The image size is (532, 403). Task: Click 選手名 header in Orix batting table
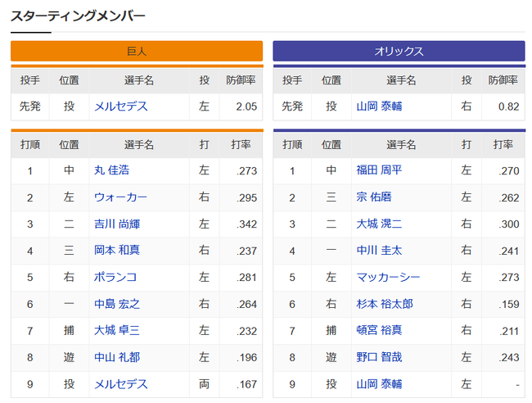pos(401,145)
